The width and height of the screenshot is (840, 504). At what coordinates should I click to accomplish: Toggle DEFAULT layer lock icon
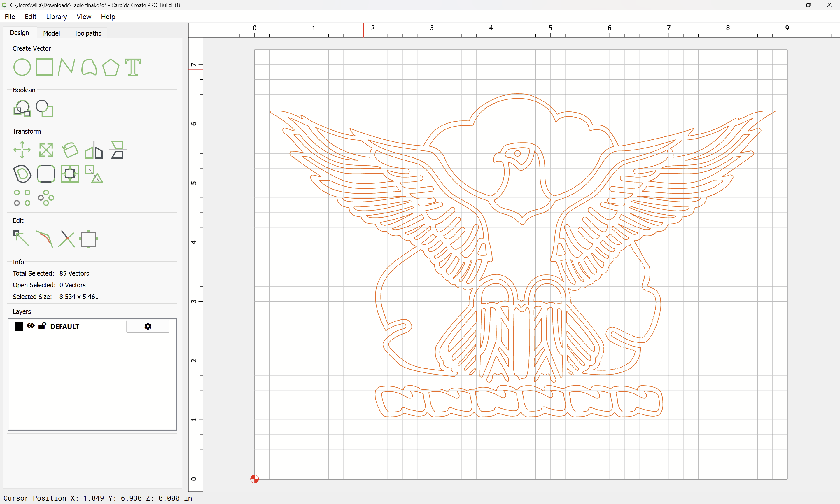[42, 326]
